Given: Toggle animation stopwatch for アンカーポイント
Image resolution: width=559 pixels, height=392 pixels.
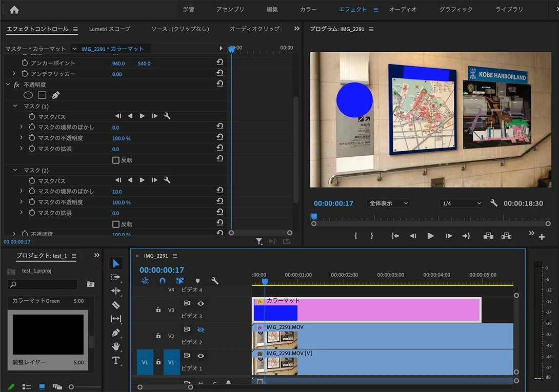Looking at the screenshot, I should 25,63.
